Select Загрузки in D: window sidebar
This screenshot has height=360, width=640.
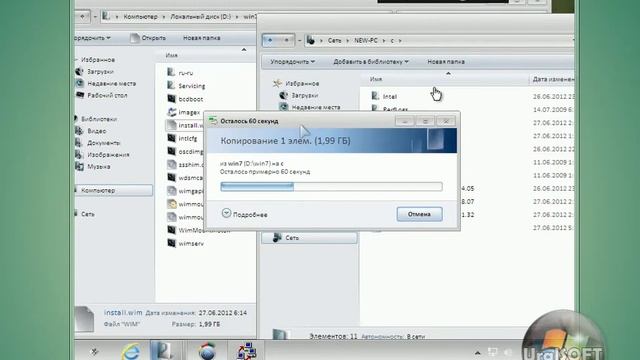(95, 71)
